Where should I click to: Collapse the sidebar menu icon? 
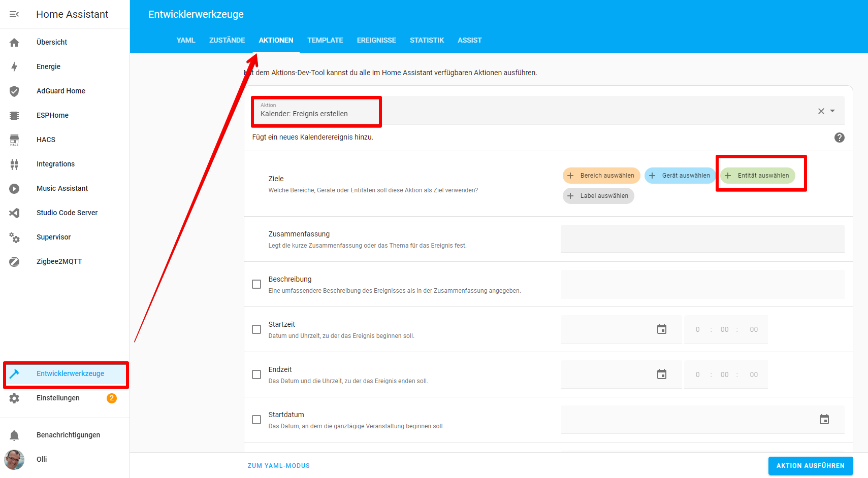(x=14, y=14)
